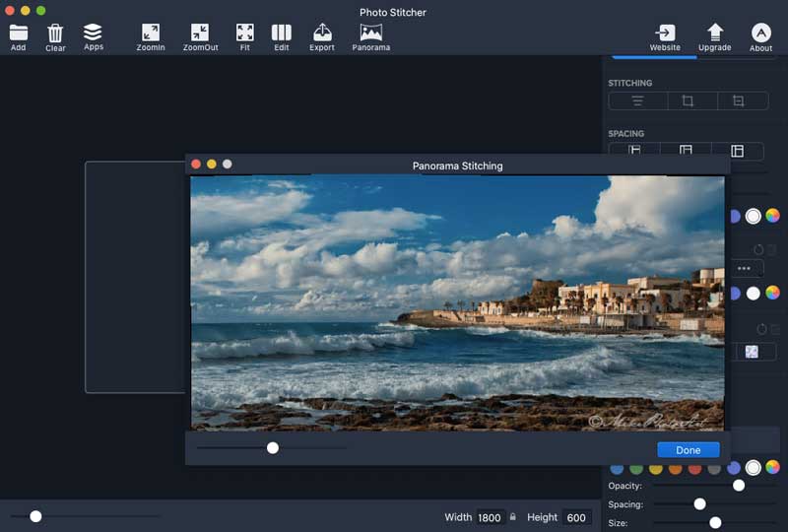This screenshot has width=788, height=532.
Task: Select the horizontal-lines stitching mode
Action: [637, 101]
